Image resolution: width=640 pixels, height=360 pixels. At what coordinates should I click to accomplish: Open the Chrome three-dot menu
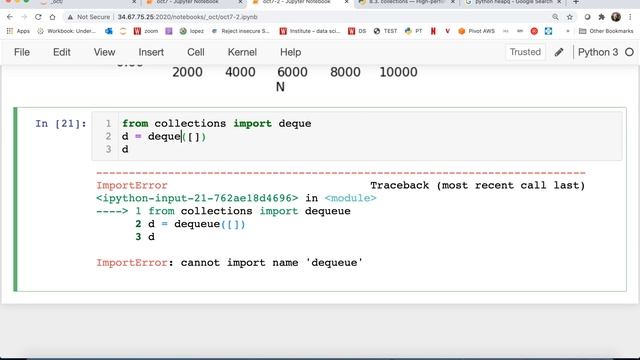[x=630, y=17]
